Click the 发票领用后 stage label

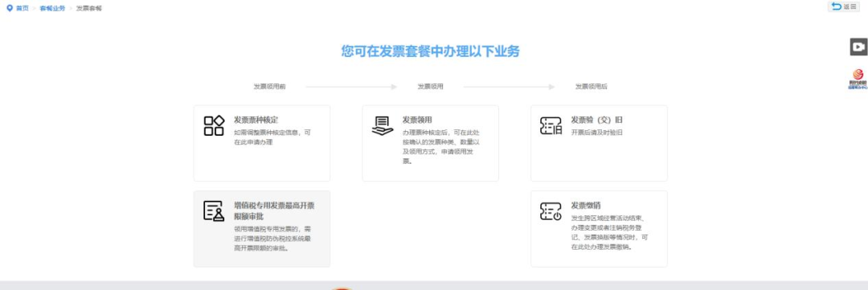click(592, 87)
